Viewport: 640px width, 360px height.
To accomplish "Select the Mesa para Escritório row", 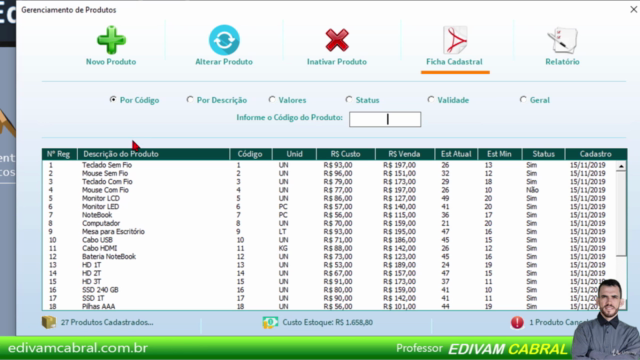I will click(x=329, y=231).
